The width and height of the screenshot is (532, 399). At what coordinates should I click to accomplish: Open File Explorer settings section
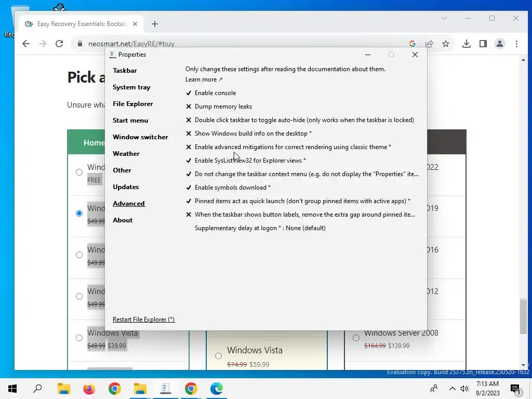(x=132, y=104)
